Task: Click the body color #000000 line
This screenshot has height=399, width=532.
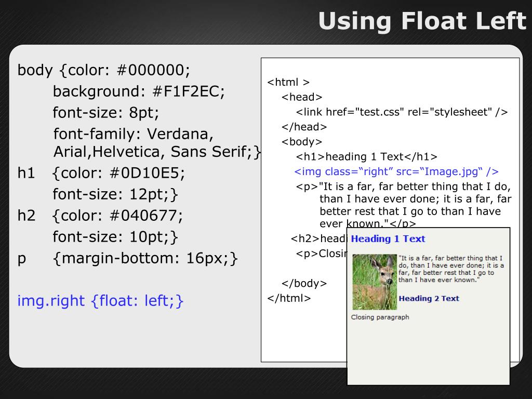Action: [x=104, y=70]
